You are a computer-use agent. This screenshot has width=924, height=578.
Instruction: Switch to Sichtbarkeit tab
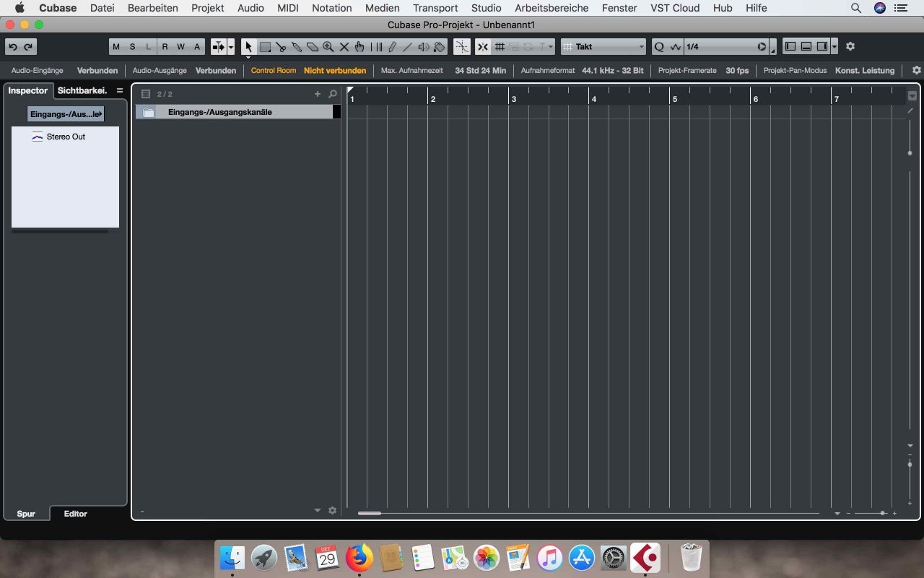point(82,90)
